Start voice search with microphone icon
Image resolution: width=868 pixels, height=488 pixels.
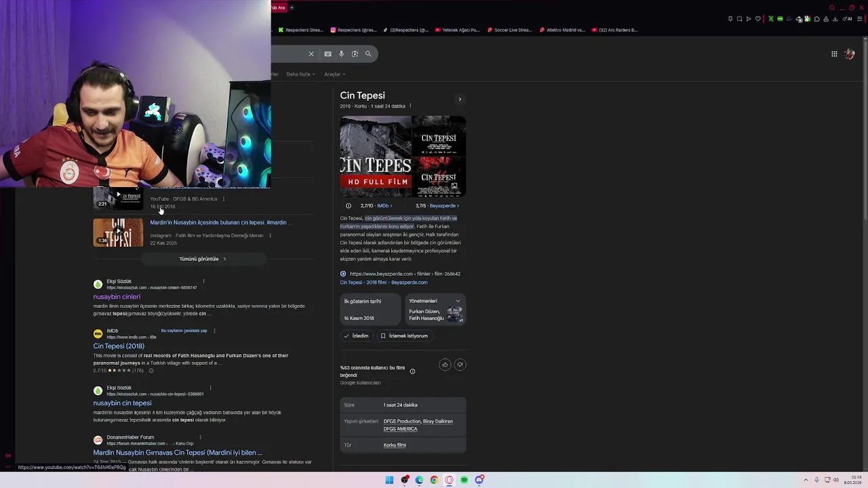click(x=341, y=54)
